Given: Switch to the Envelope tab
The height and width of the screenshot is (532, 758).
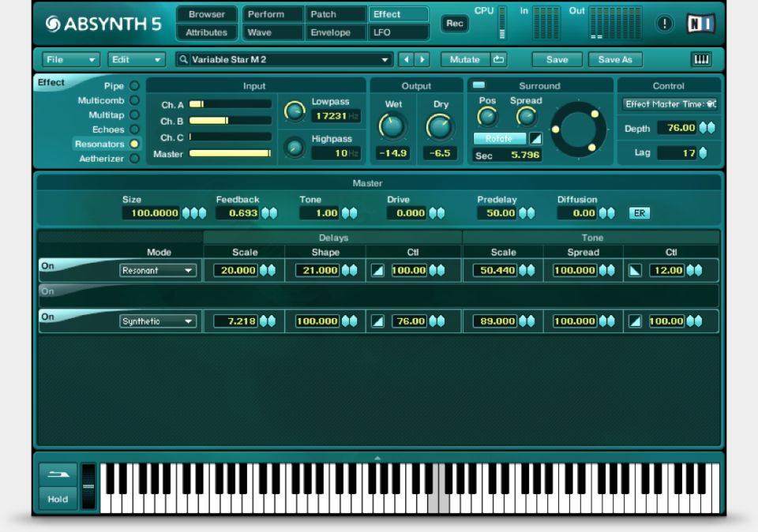Looking at the screenshot, I should point(330,32).
